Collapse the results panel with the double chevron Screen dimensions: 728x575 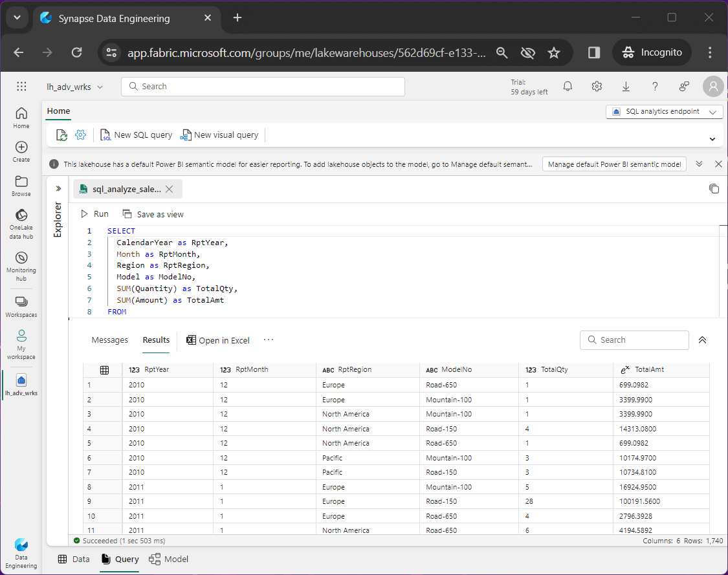click(702, 340)
